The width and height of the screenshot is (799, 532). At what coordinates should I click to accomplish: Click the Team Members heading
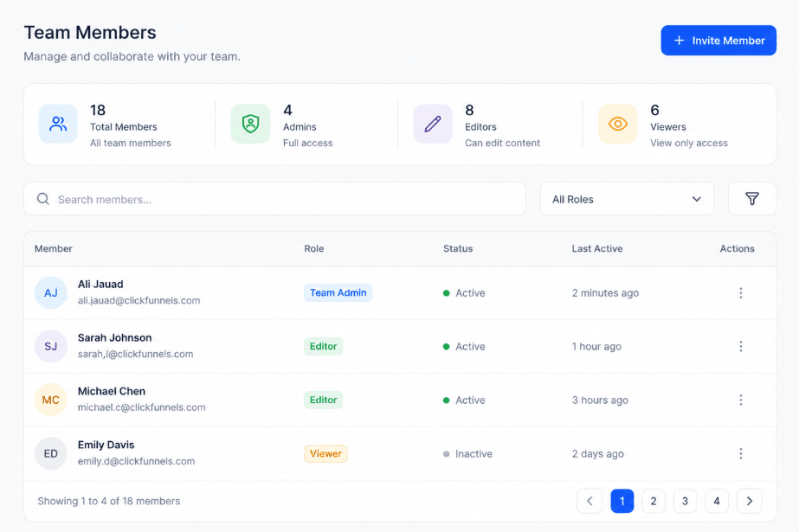tap(90, 33)
